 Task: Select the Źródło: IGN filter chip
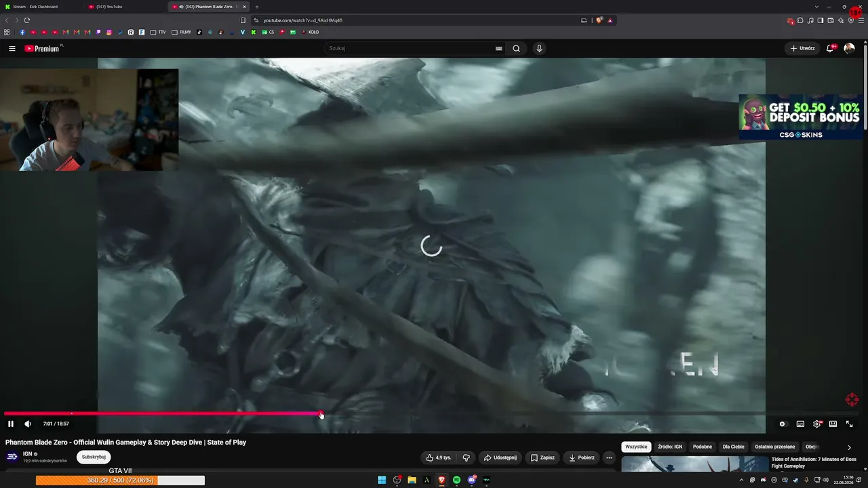[670, 447]
